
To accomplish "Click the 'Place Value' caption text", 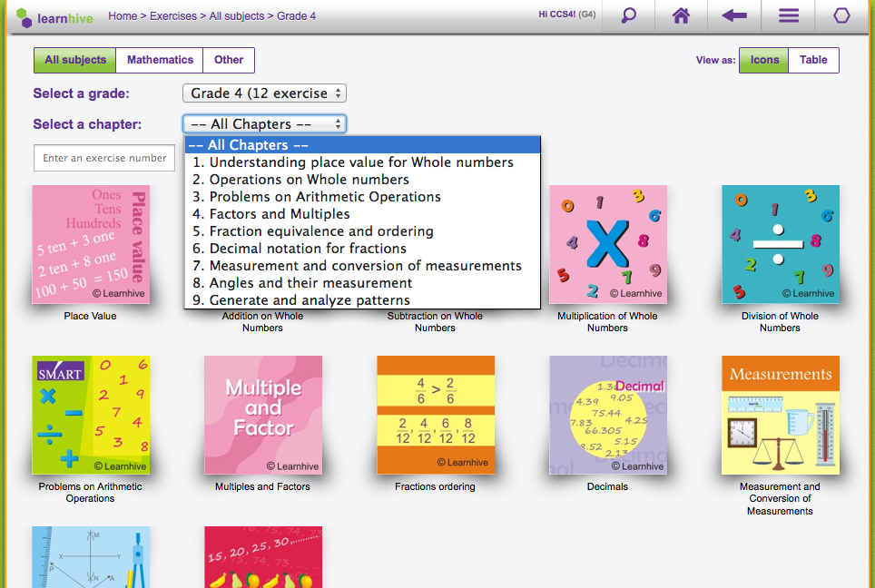I will point(91,317).
